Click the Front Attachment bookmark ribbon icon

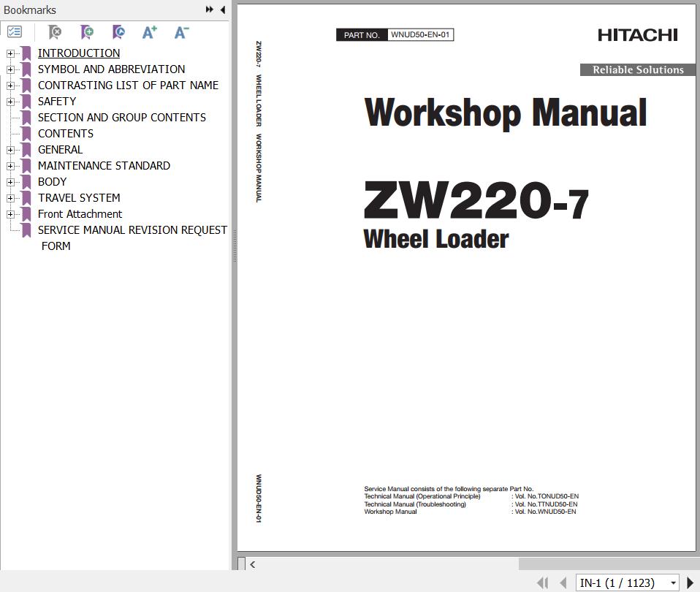pyautogui.click(x=26, y=214)
